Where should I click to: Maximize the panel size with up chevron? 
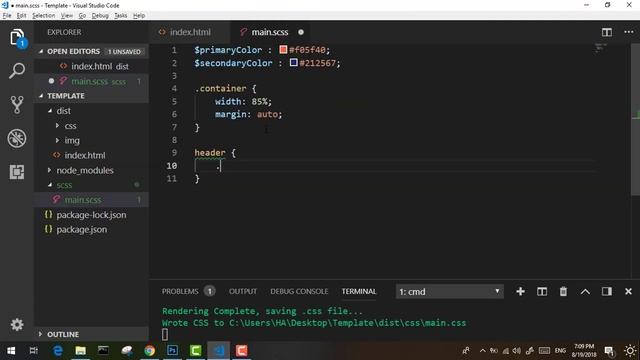[x=585, y=291]
